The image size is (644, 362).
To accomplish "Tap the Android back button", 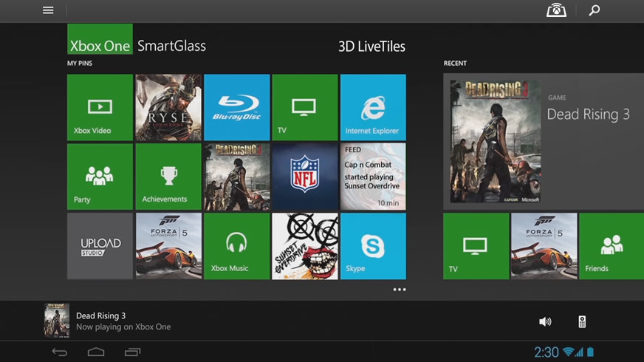I will point(60,352).
